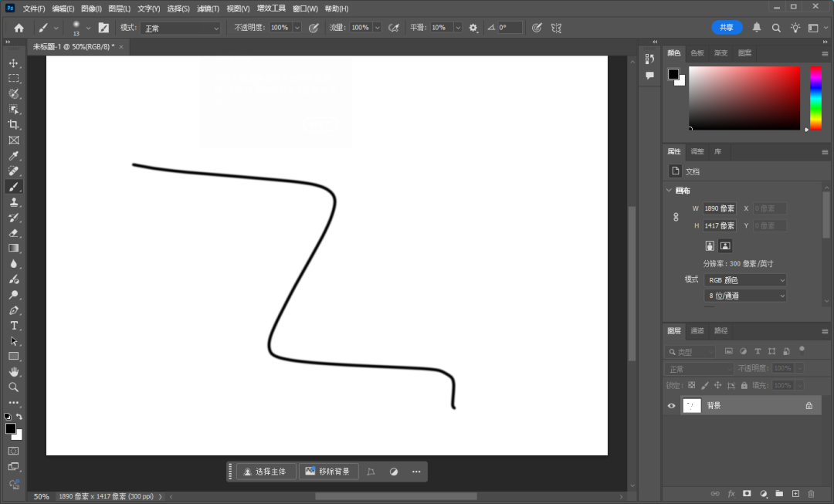This screenshot has height=504, width=834.
Task: Select the Spot Healing Brush tool
Action: point(14,171)
